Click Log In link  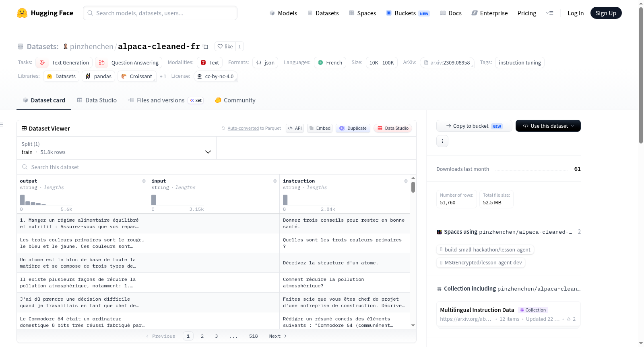tap(576, 13)
